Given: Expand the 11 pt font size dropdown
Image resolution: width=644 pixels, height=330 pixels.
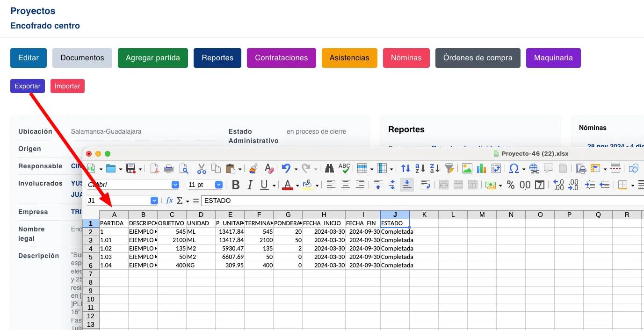Looking at the screenshot, I should coord(218,185).
